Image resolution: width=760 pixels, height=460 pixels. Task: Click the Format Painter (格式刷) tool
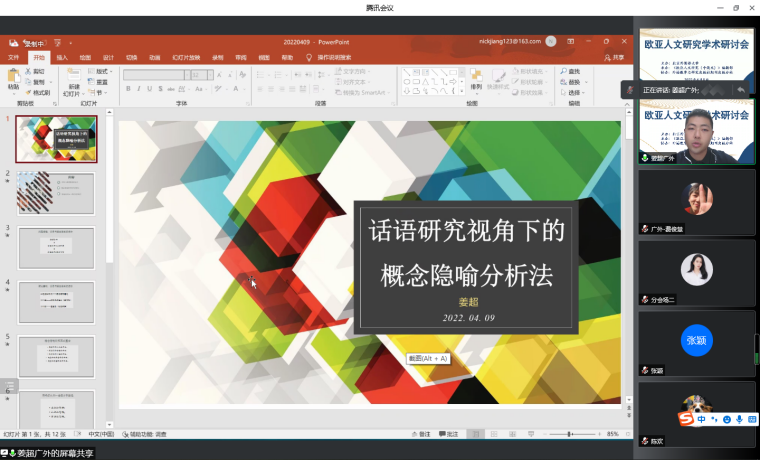point(40,92)
